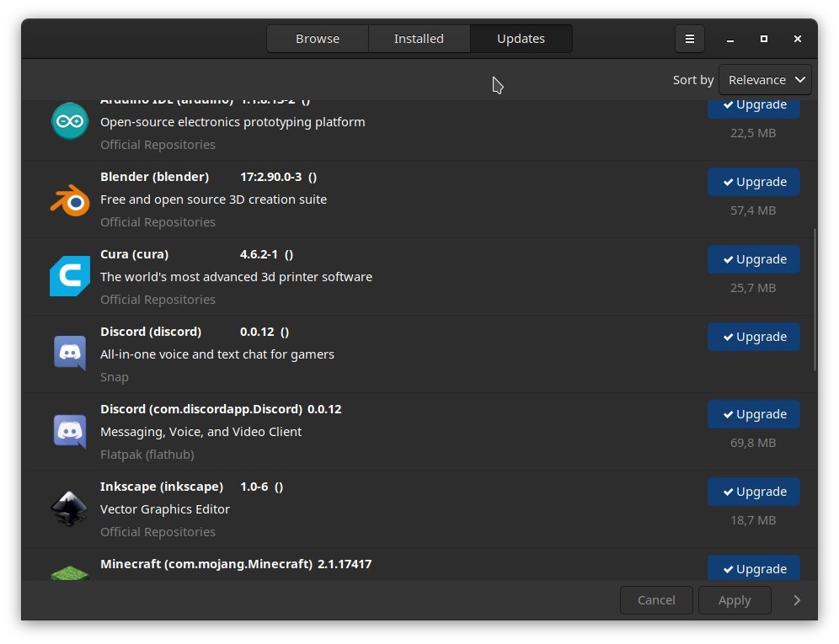Click the Discord Flatpak size 69,8 MB
The width and height of the screenshot is (839, 644).
point(753,443)
